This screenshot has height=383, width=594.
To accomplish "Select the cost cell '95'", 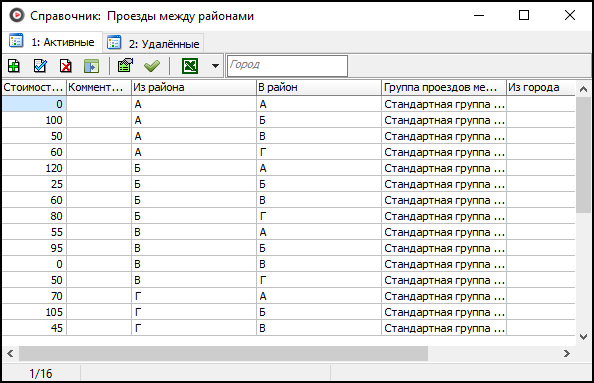I will (x=34, y=248).
